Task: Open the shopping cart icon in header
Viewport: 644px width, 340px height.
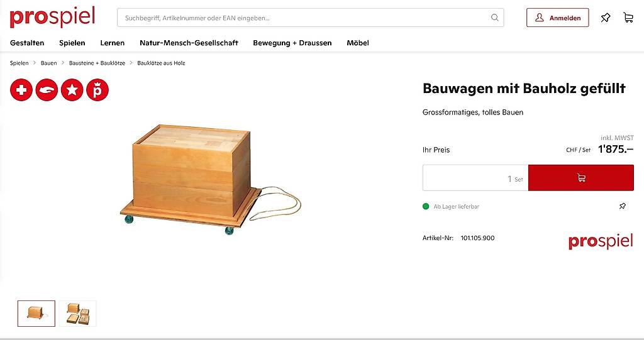Action: point(628,18)
